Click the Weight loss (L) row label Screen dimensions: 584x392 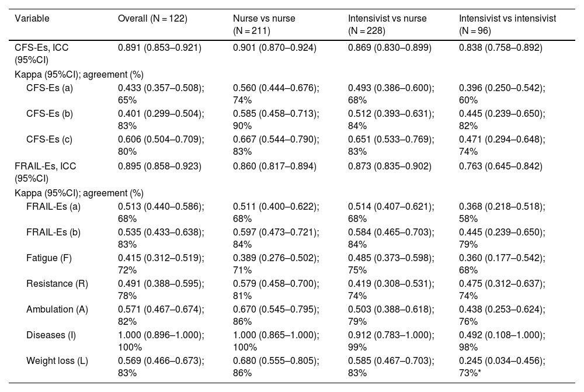pyautogui.click(x=57, y=361)
